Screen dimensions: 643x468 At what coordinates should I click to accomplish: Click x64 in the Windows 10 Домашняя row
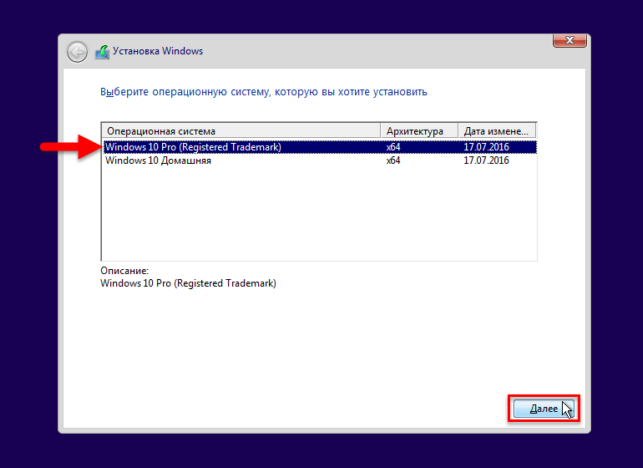[393, 160]
